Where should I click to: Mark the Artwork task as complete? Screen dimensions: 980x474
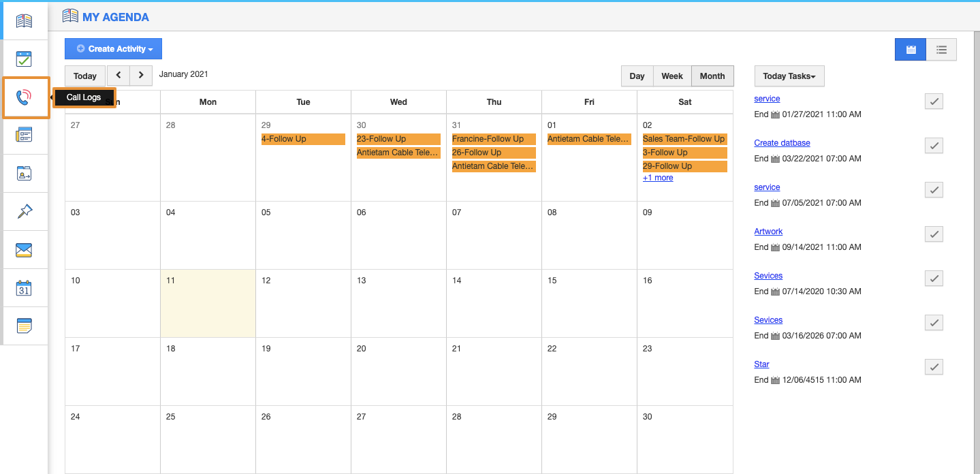point(934,234)
